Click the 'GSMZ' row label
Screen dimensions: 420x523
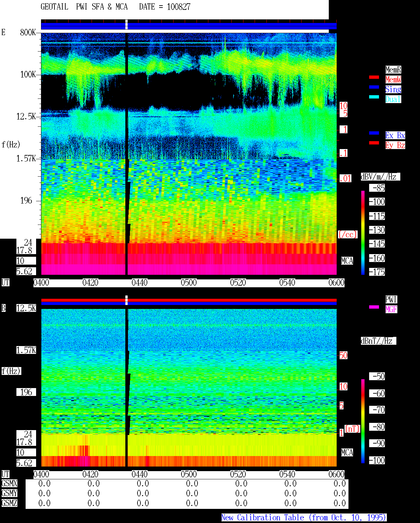[x=9, y=503]
